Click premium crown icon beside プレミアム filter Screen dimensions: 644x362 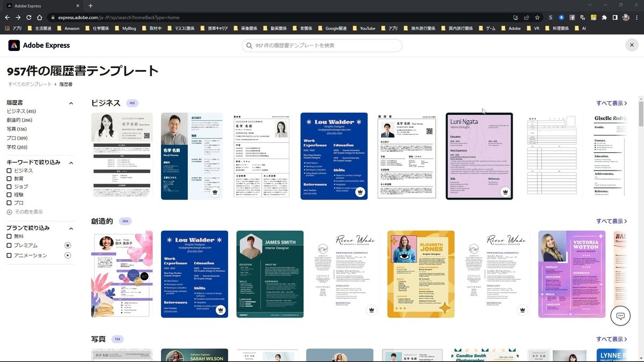[68, 245]
